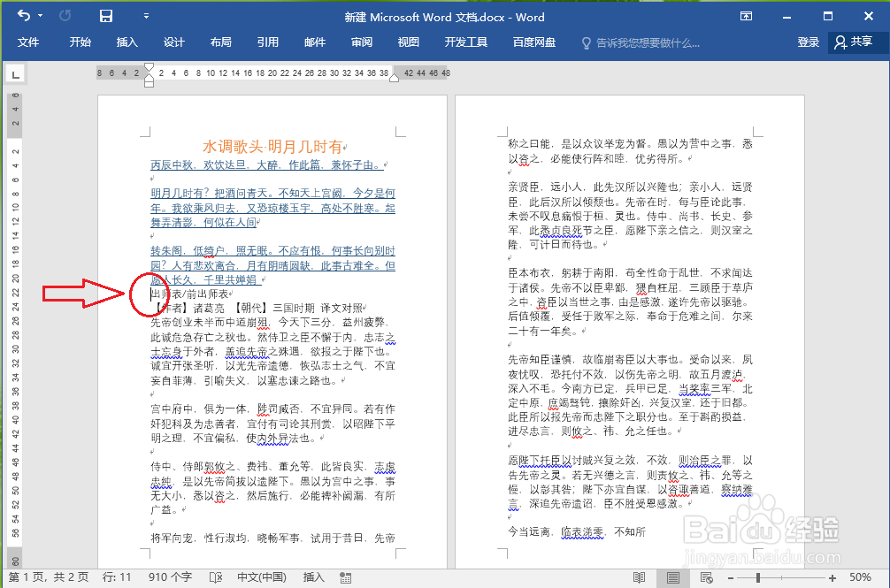The width and height of the screenshot is (890, 588).
Task: Select Read Mode view in status bar
Action: pyautogui.click(x=639, y=577)
